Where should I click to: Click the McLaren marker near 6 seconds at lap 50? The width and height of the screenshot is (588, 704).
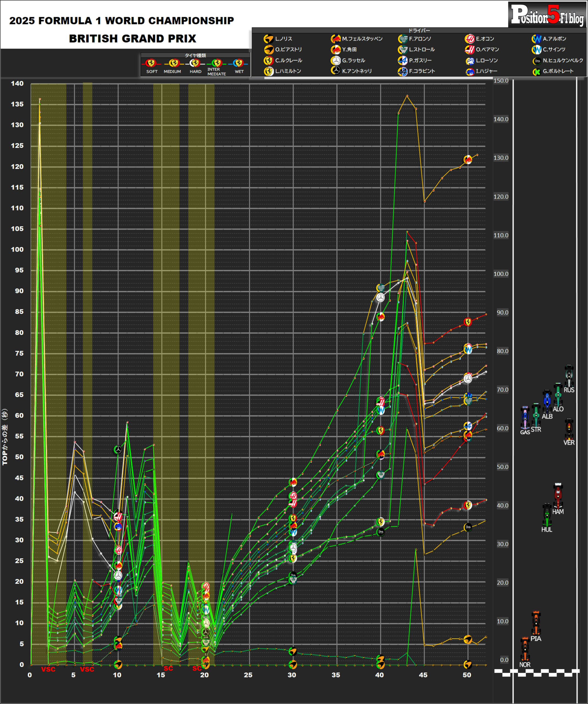pos(468,639)
